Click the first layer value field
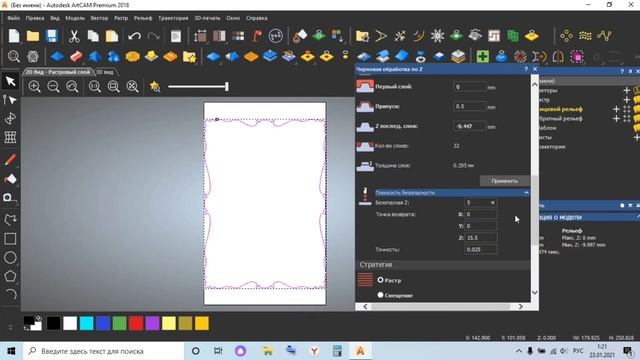This screenshot has width=640, height=360. pyautogui.click(x=470, y=87)
